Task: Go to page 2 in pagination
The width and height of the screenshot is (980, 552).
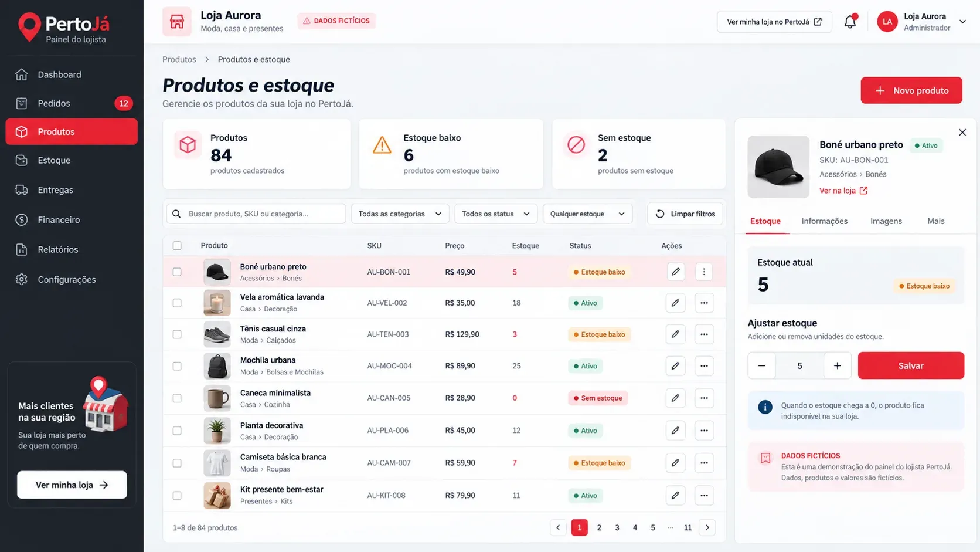Action: 599,527
